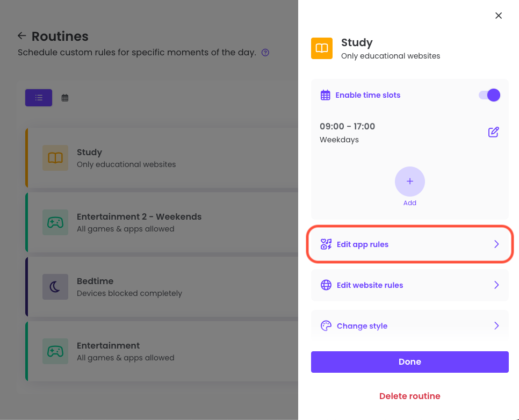The width and height of the screenshot is (519, 420).
Task: Click the gamepad icon on Entertainment 2 - Weekends
Action: pyautogui.click(x=55, y=222)
